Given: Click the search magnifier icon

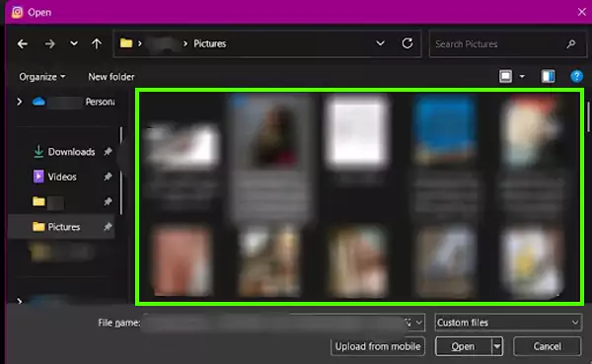Looking at the screenshot, I should (x=571, y=44).
